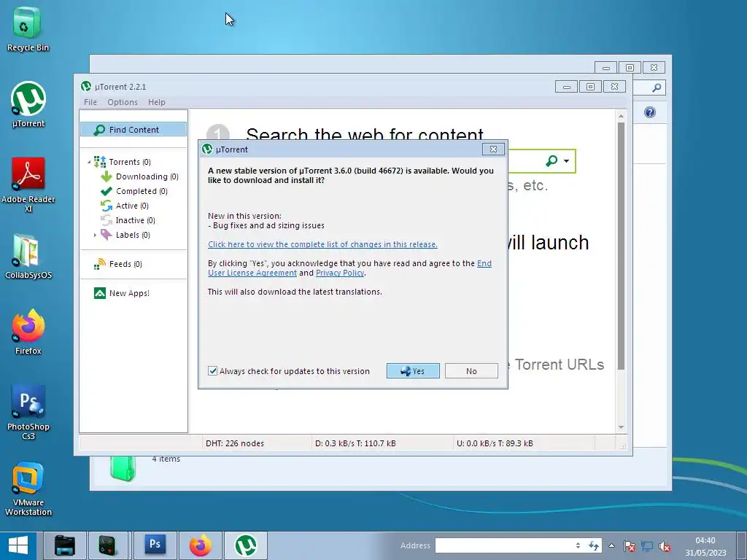Open the Address bar dropdown stepper
The width and height of the screenshot is (747, 560).
click(578, 545)
